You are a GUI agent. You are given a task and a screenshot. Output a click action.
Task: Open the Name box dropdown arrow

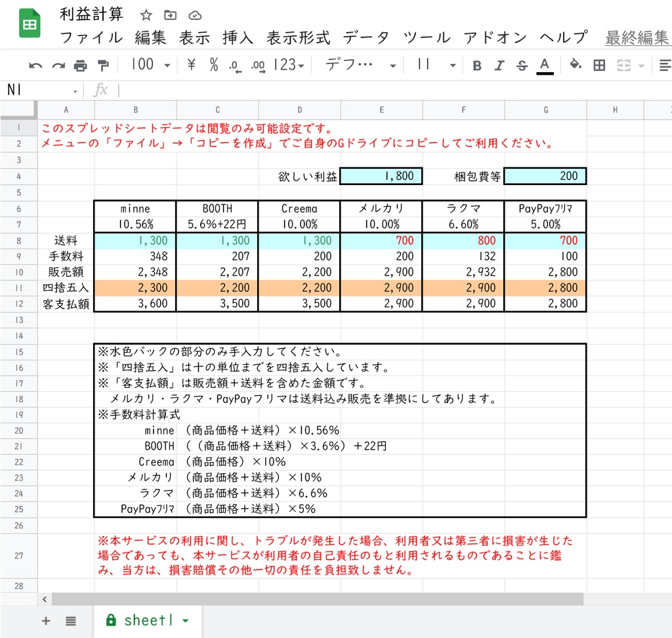(75, 91)
